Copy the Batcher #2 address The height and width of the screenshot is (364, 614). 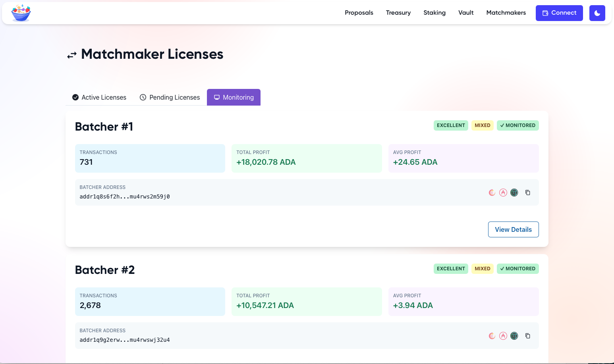tap(528, 336)
